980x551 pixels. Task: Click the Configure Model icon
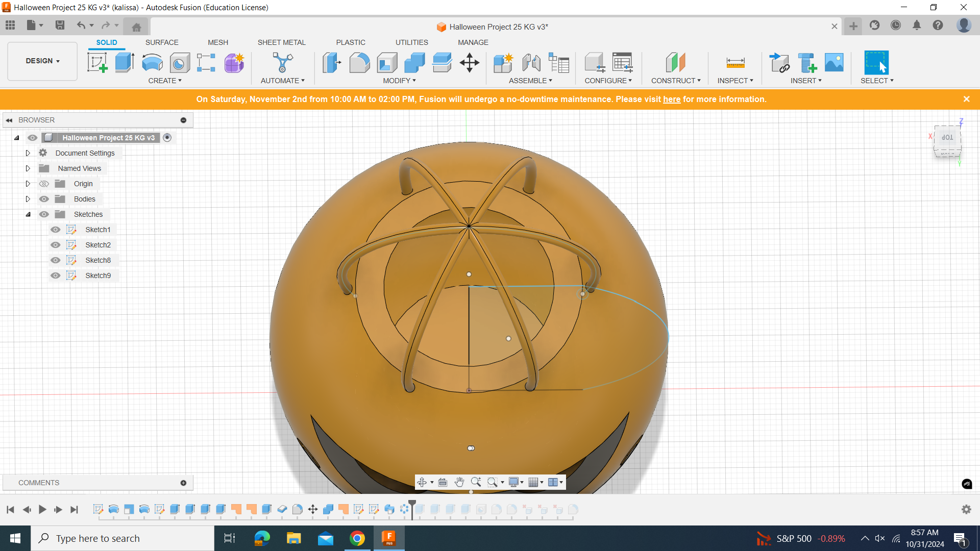point(595,63)
